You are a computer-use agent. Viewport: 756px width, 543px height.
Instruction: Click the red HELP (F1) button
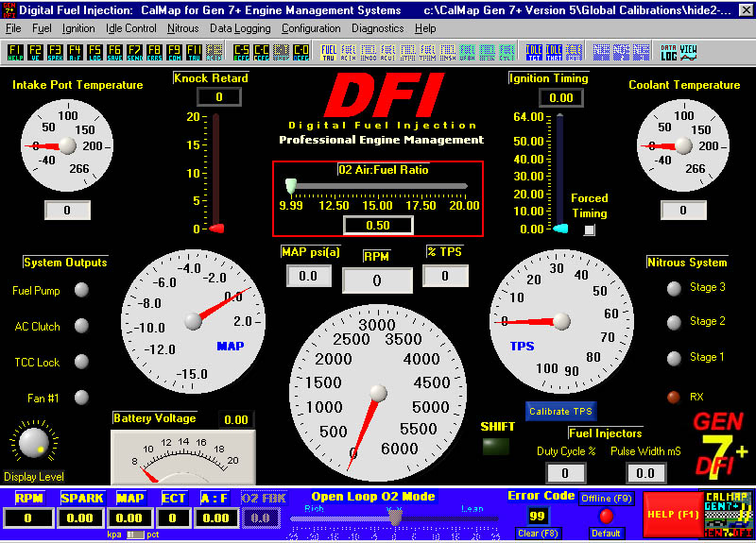click(673, 515)
